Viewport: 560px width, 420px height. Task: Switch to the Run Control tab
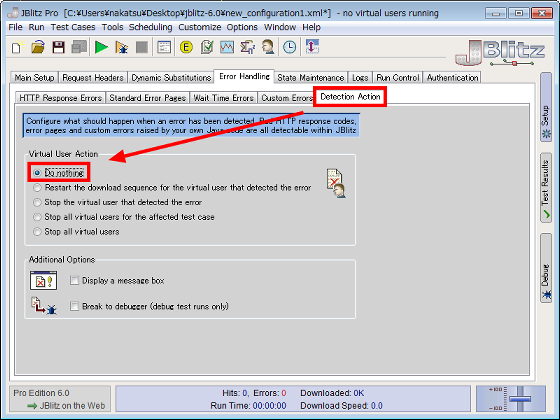tap(398, 78)
